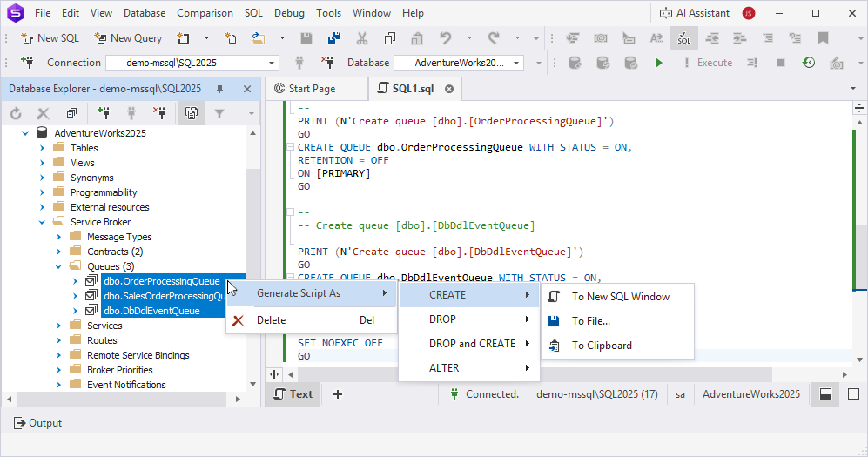The width and height of the screenshot is (868, 457).
Task: Click the New SQL toolbar button
Action: click(50, 38)
